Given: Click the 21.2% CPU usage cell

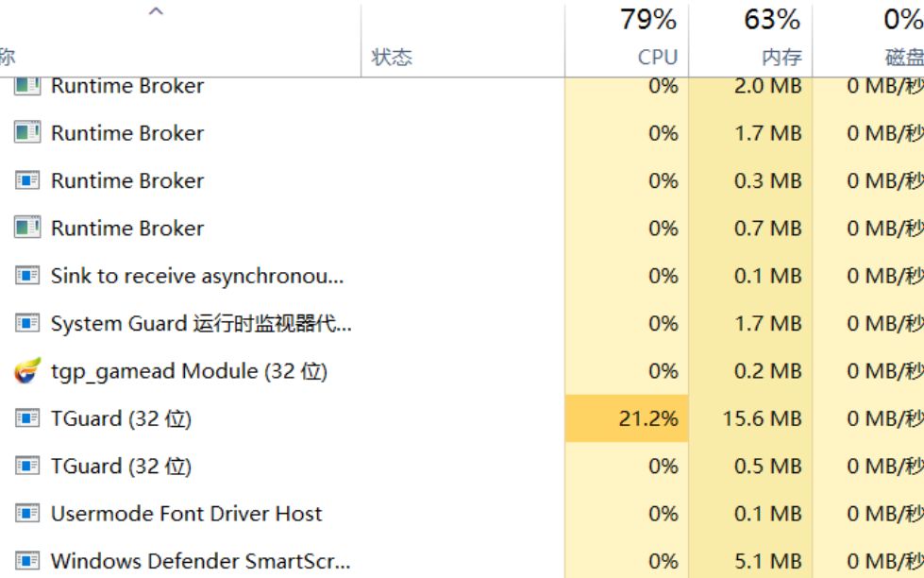Looking at the screenshot, I should [648, 418].
